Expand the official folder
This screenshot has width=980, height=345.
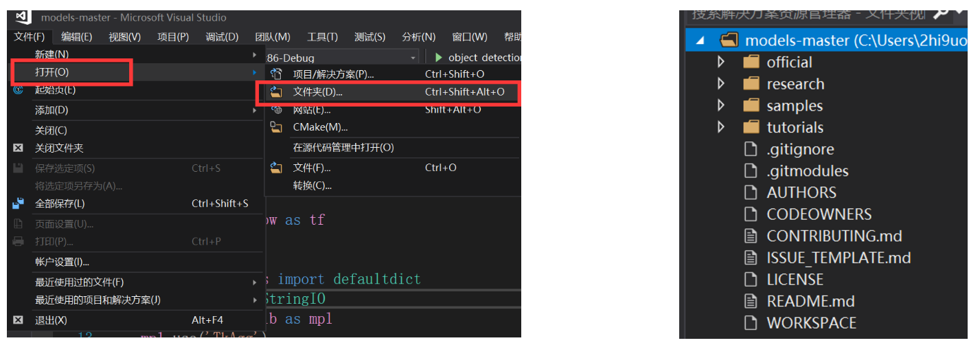[x=720, y=62]
